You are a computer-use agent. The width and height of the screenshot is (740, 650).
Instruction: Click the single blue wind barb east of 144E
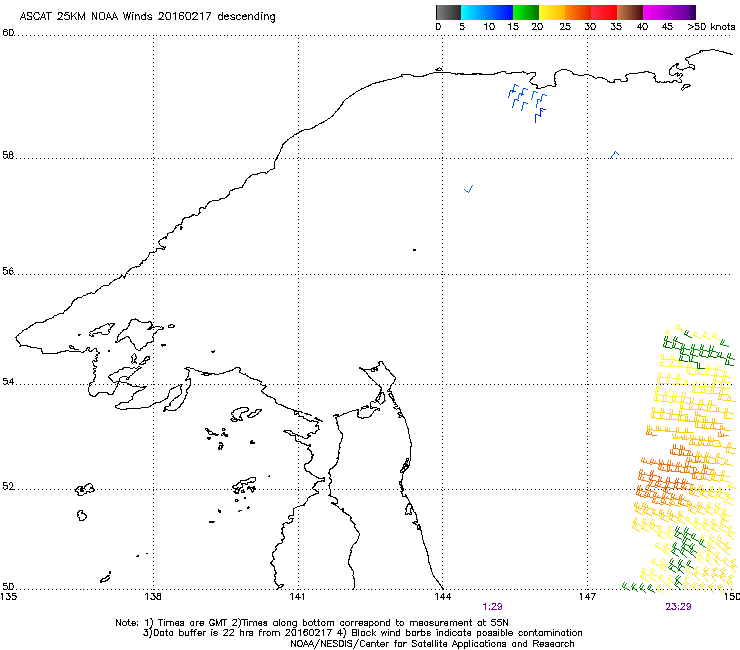point(469,189)
